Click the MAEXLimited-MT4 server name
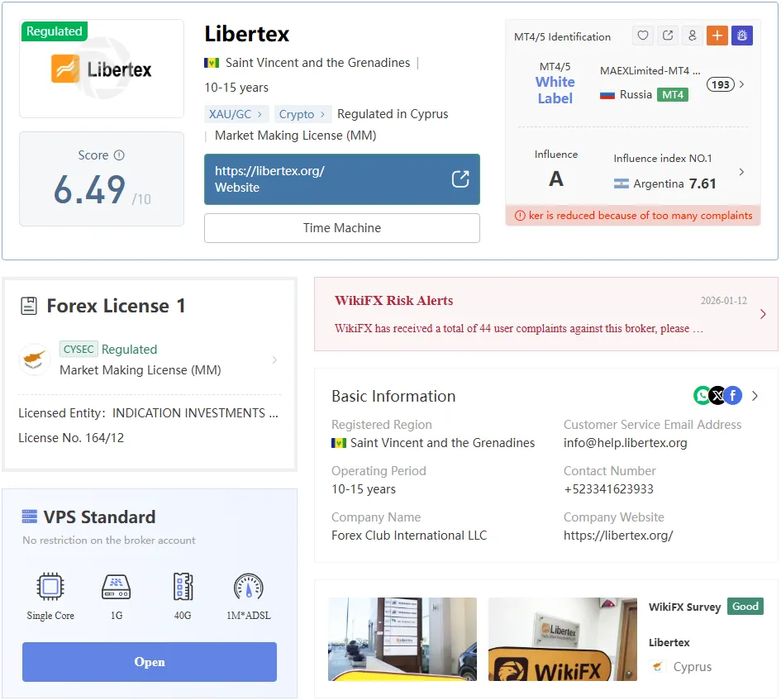Viewport: 781px width, 700px height. 650,71
